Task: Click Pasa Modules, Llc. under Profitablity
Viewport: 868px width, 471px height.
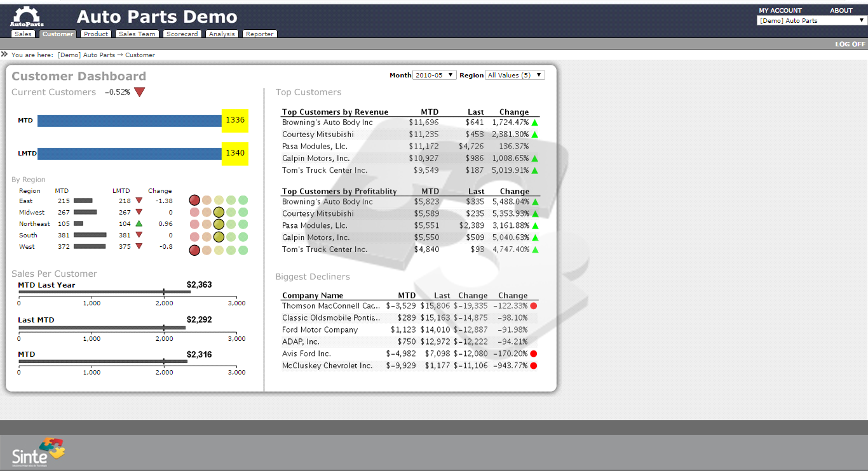Action: click(315, 226)
